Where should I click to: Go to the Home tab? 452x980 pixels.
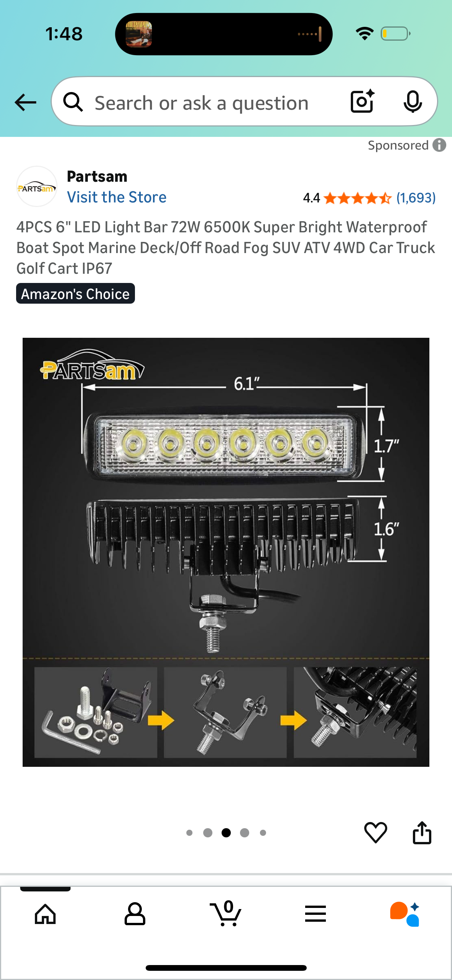coord(45,914)
